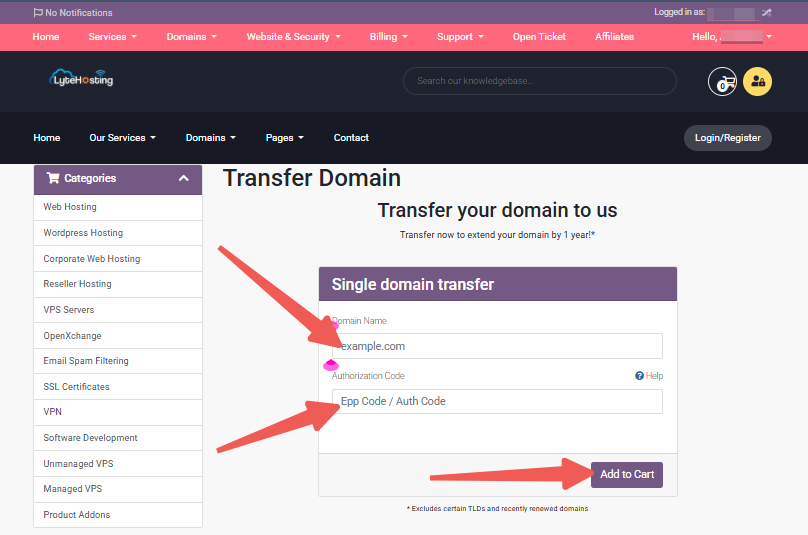Collapse the Categories panel chevron
Screen dimensions: 808x535
coord(183,178)
